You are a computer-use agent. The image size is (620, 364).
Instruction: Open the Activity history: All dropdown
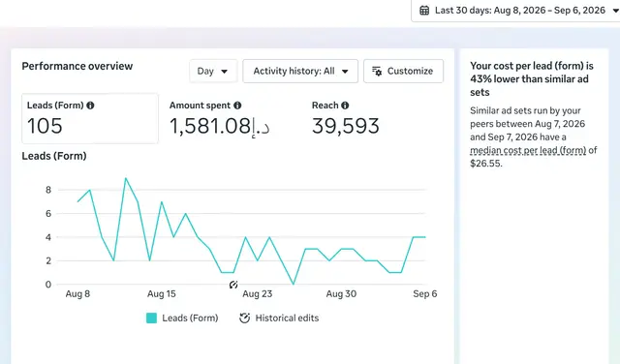pyautogui.click(x=300, y=71)
